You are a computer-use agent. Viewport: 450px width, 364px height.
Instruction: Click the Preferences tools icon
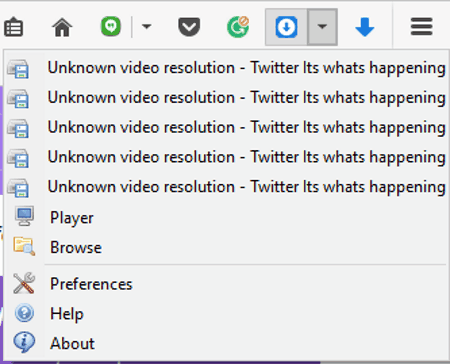(x=24, y=283)
